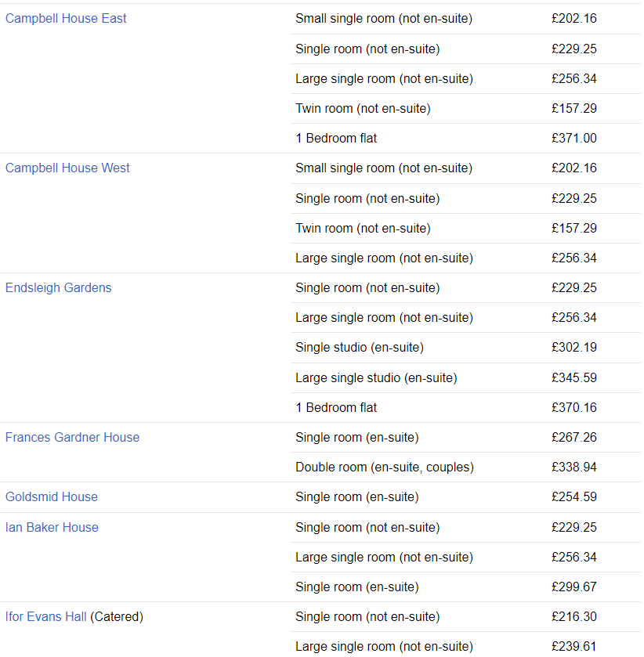The height and width of the screenshot is (657, 644).
Task: Click the £267.26 Frances Gardner House price
Action: 574,438
